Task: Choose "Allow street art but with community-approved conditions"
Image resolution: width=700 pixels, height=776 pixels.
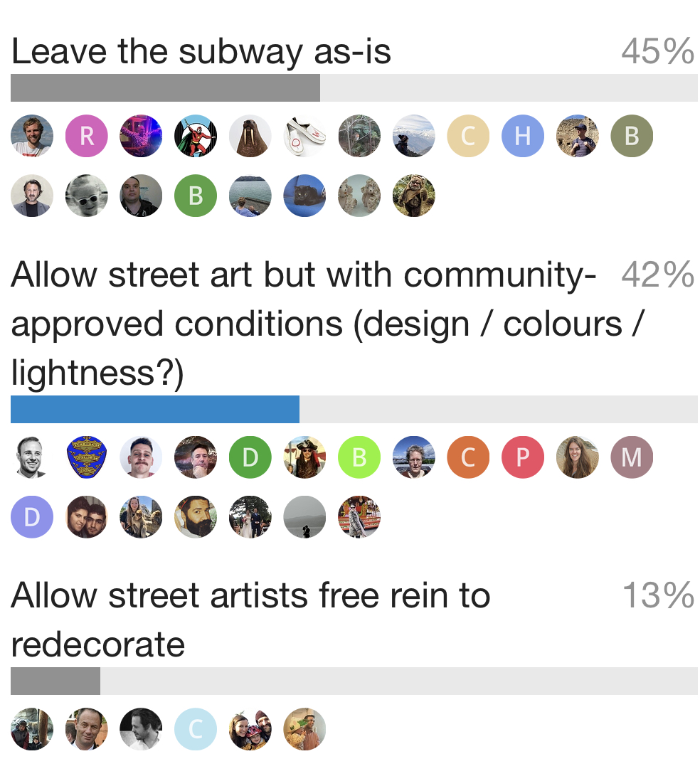Action: [x=304, y=324]
